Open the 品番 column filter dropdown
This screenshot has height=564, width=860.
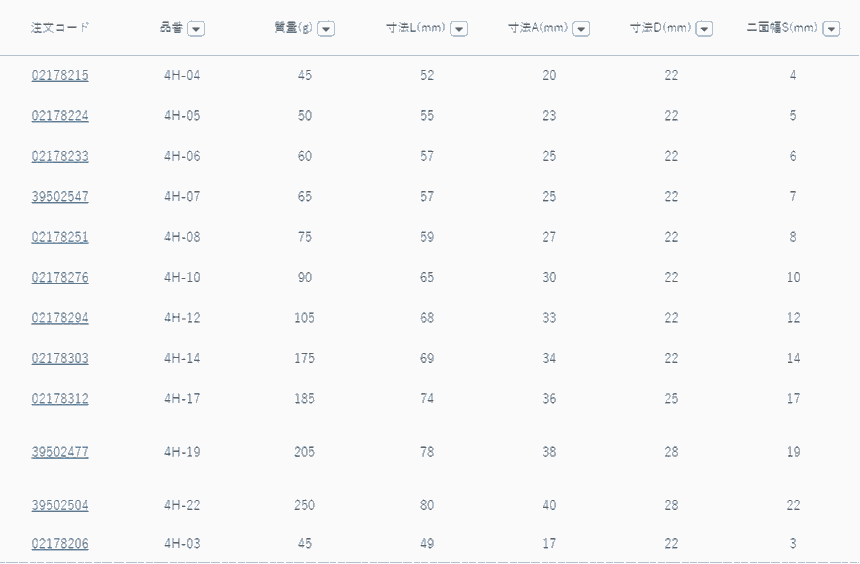click(196, 29)
